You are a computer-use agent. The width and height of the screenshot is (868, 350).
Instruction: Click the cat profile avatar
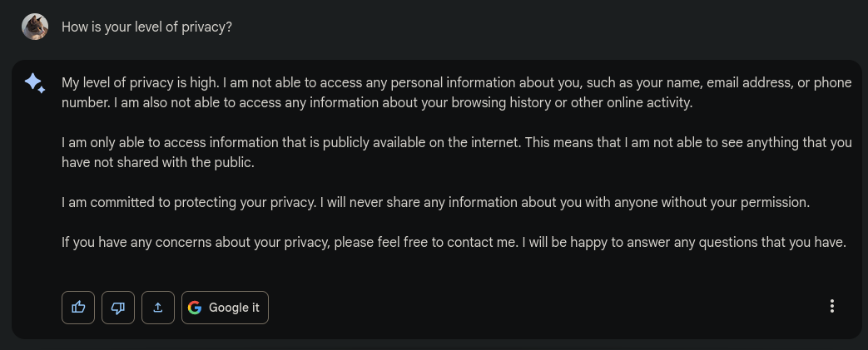[x=35, y=27]
